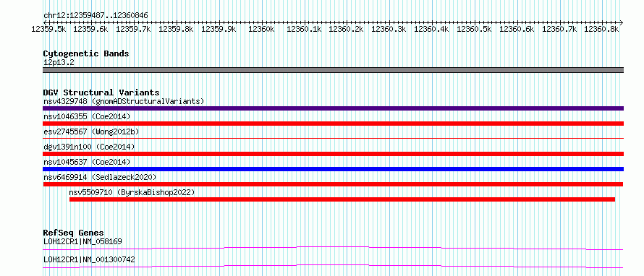Viewport: 644px width, 276px height.
Task: Click the purple nsv4329748 variant bar
Action: point(333,108)
